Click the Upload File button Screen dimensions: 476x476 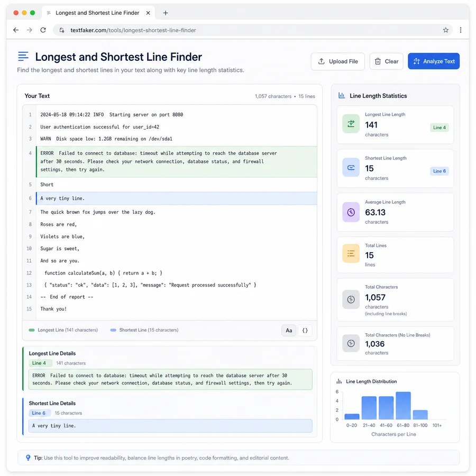click(x=337, y=61)
